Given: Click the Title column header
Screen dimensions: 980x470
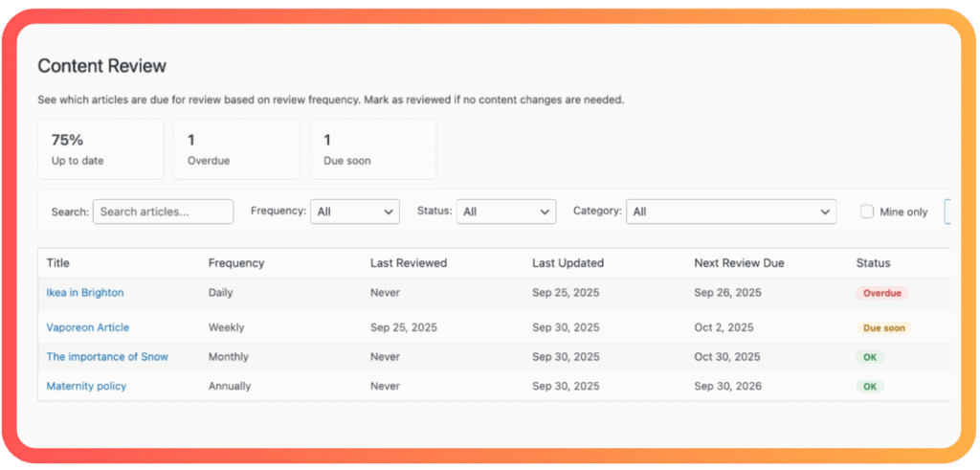Looking at the screenshot, I should tap(58, 263).
